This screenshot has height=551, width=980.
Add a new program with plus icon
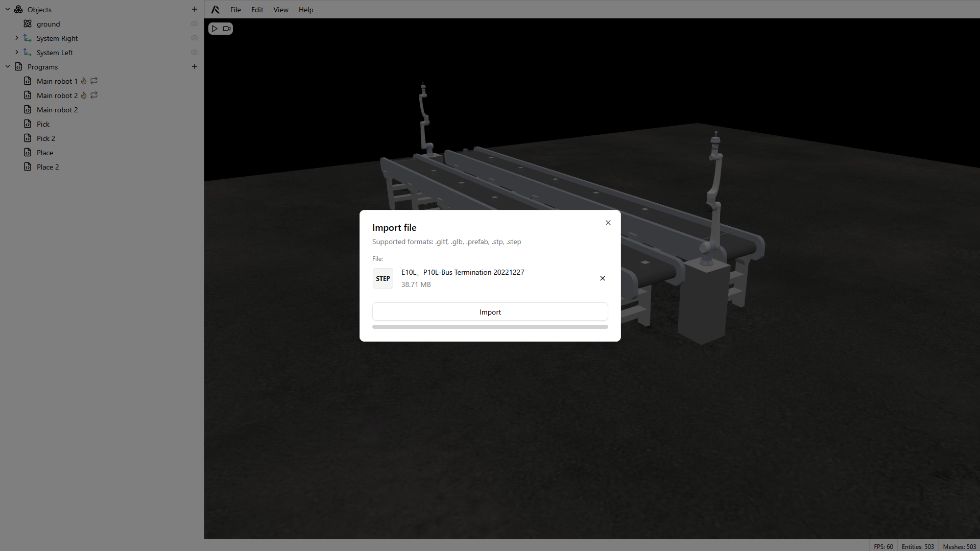point(194,66)
